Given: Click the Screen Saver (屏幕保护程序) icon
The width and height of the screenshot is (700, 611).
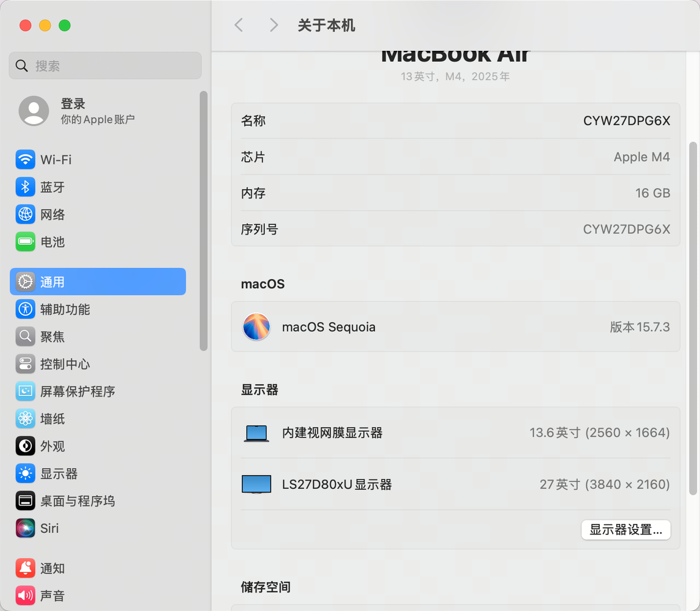Looking at the screenshot, I should [25, 391].
